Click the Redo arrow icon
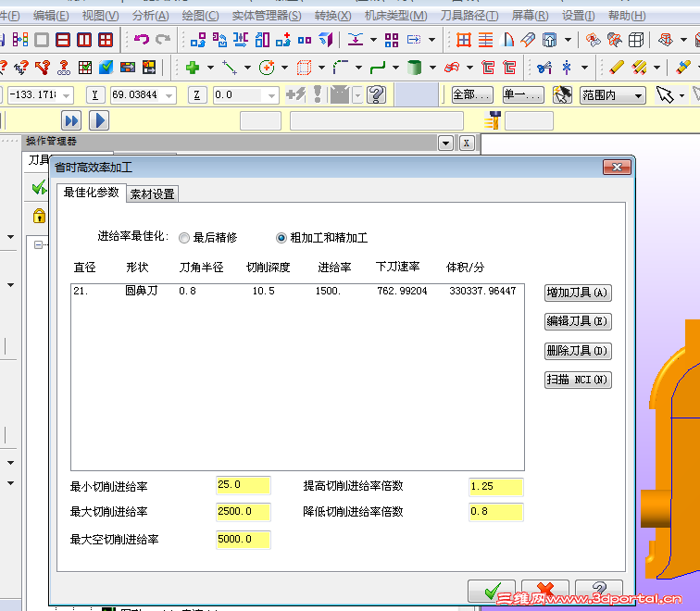Viewport: 700px width, 611px height. point(163,40)
